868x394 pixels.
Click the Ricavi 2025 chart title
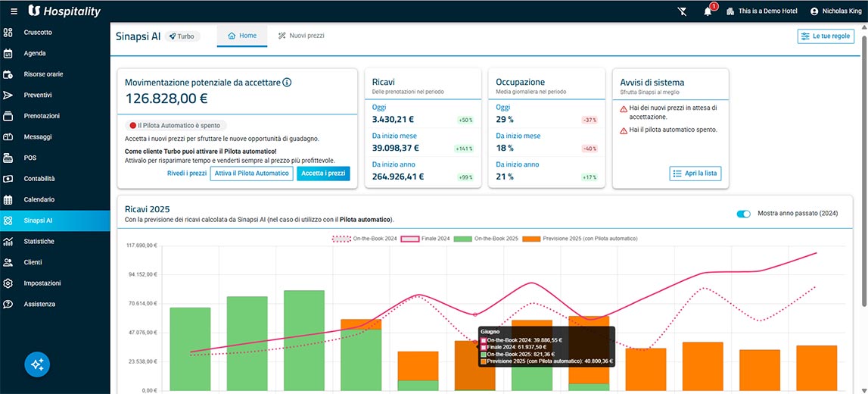tap(148, 209)
